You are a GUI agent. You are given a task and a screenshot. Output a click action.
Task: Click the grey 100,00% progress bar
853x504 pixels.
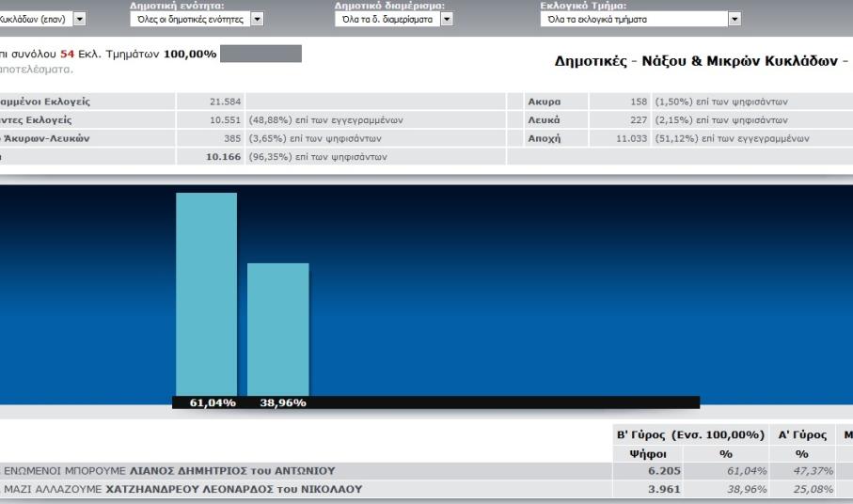(x=261, y=54)
